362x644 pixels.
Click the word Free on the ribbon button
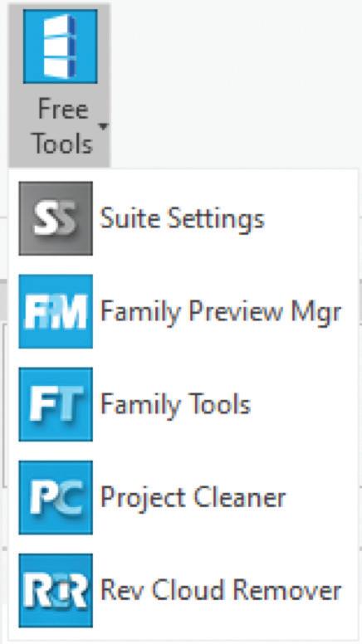click(63, 110)
